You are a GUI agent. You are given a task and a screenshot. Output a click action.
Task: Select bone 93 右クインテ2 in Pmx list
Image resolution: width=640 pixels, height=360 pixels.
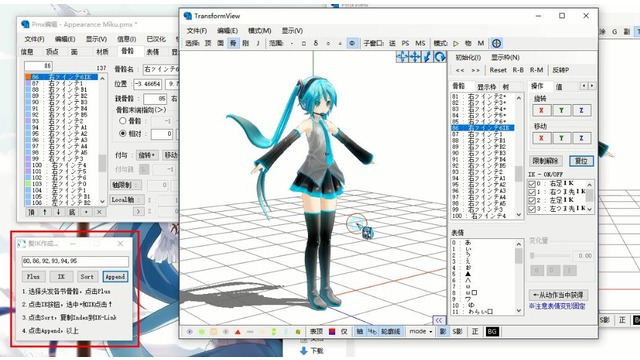[x=61, y=121]
